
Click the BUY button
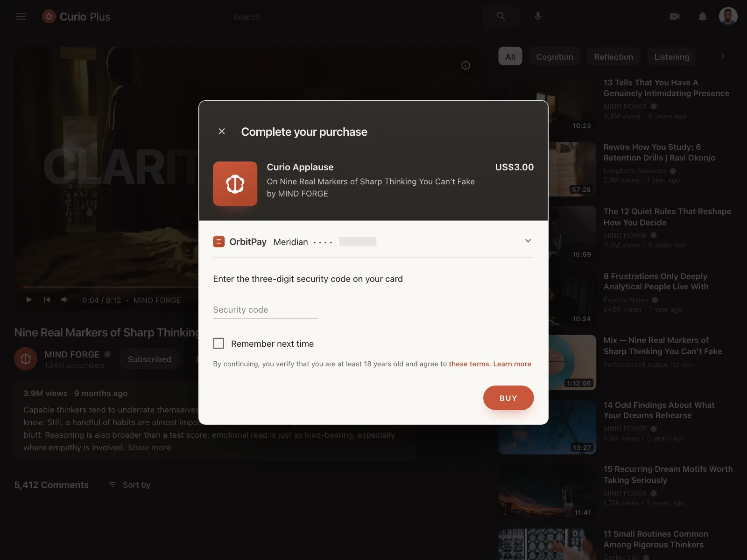[x=508, y=398]
